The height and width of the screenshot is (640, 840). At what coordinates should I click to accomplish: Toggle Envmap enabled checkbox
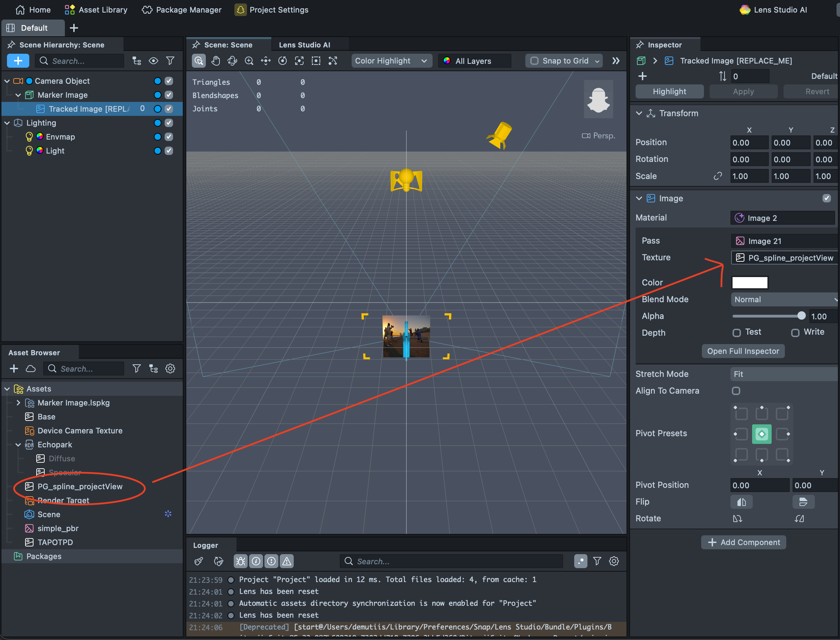pos(169,137)
